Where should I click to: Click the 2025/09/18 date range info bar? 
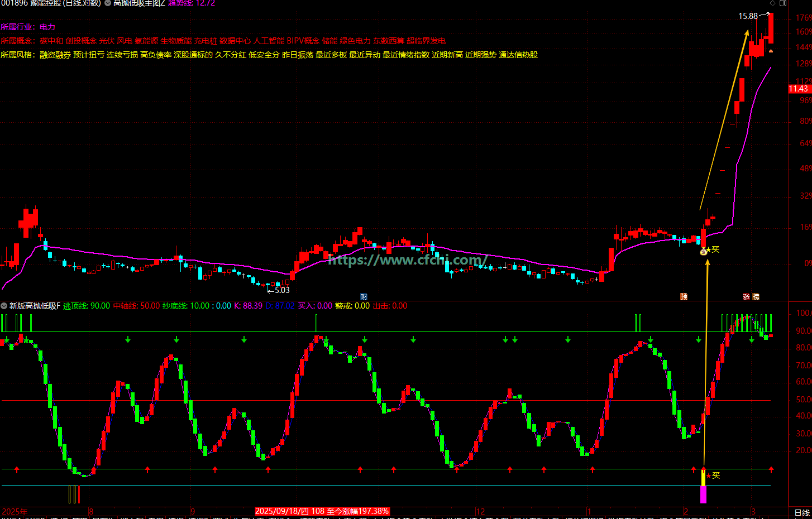click(x=322, y=511)
